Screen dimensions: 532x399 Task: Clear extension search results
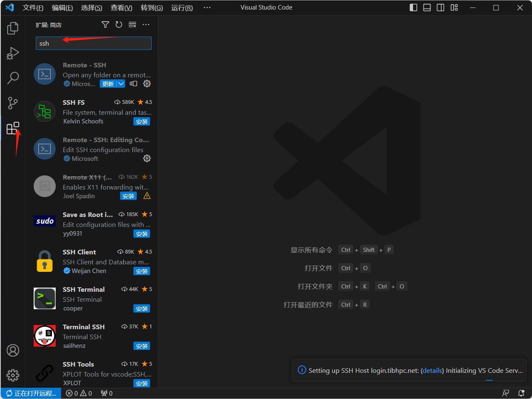132,25
